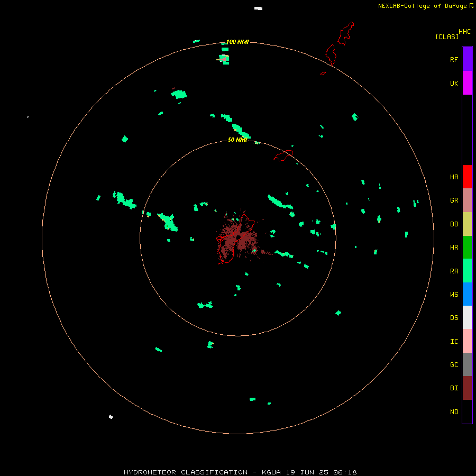The width and height of the screenshot is (476, 476).
Task: Click the 'HHC' product code text
Action: [464, 32]
